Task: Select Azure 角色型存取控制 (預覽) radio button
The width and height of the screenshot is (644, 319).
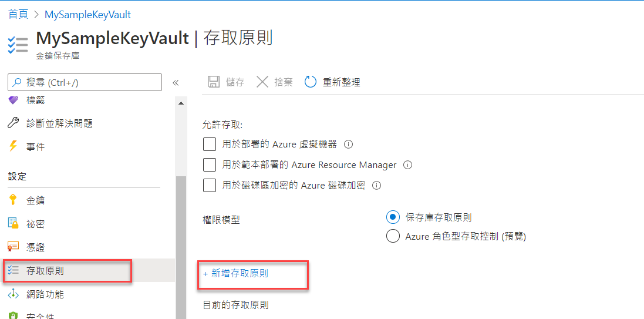Action: point(393,236)
